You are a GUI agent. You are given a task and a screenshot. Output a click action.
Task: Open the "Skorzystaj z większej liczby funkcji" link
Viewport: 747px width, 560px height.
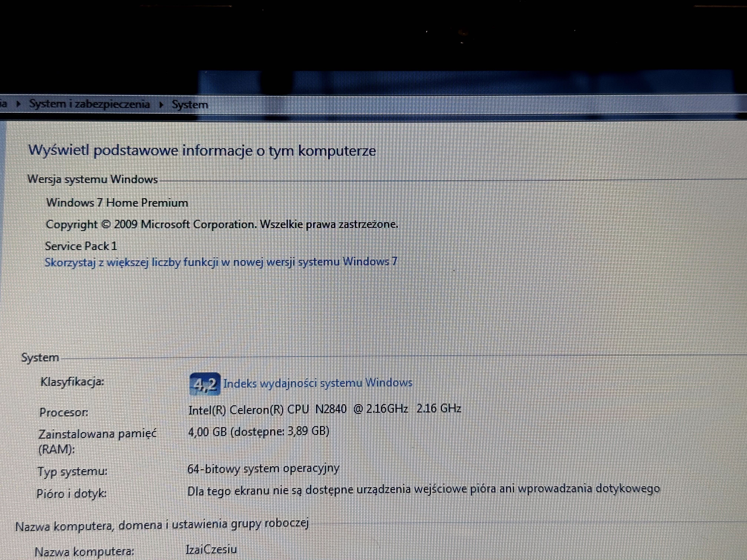(x=221, y=262)
